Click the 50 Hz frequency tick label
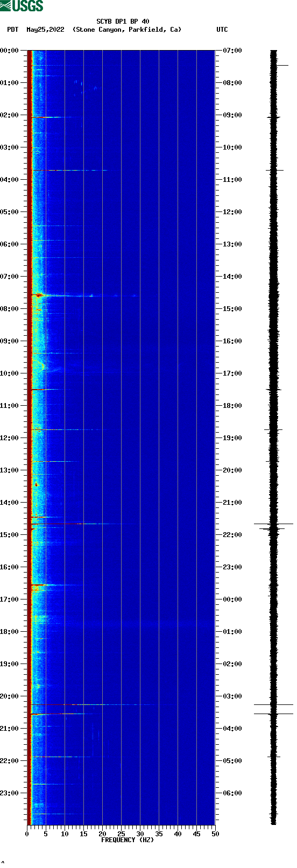Image resolution: width=297 pixels, height=868 pixels. (x=215, y=834)
